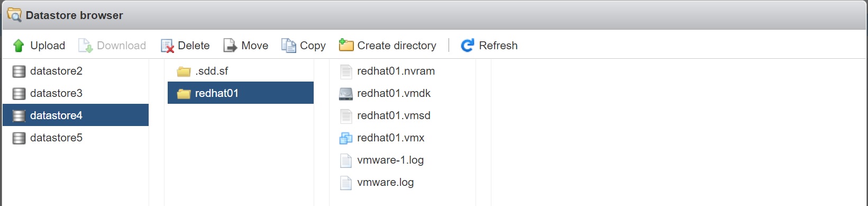Click the Move icon in toolbar
This screenshot has width=868, height=206.
click(230, 46)
